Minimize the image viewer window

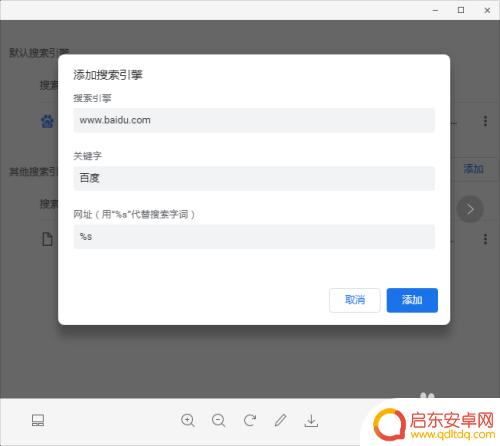(x=435, y=10)
